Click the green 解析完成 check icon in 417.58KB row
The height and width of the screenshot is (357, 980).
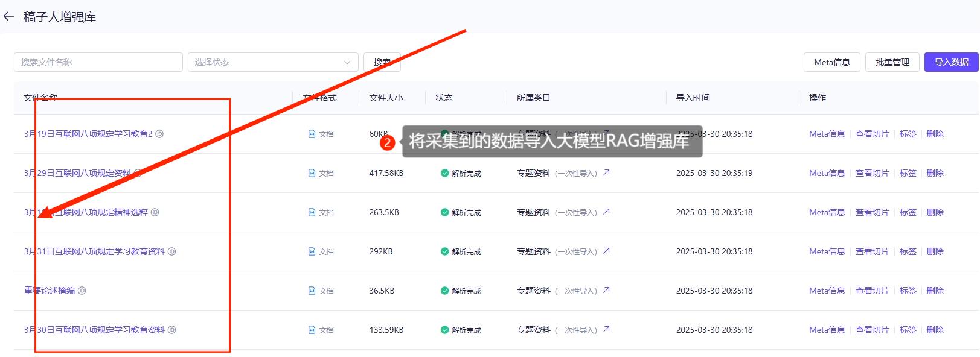pyautogui.click(x=445, y=173)
